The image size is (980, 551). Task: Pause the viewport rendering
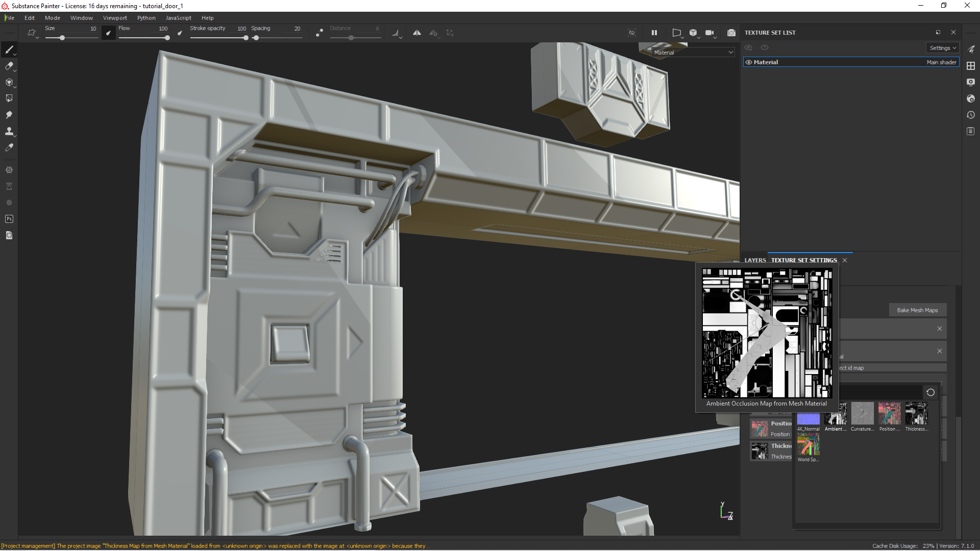(x=654, y=33)
